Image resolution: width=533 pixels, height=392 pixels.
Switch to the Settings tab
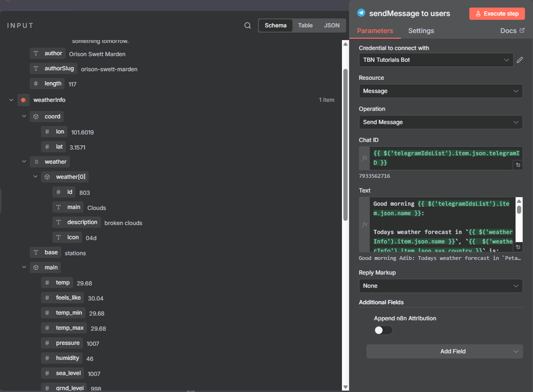(x=421, y=31)
